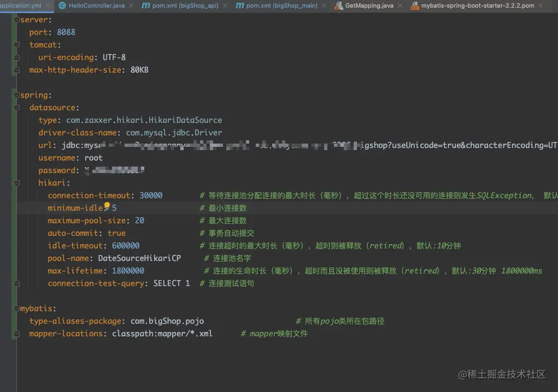558x392 pixels.
Task: Place cursor on the port value 8088
Action: pos(66,32)
